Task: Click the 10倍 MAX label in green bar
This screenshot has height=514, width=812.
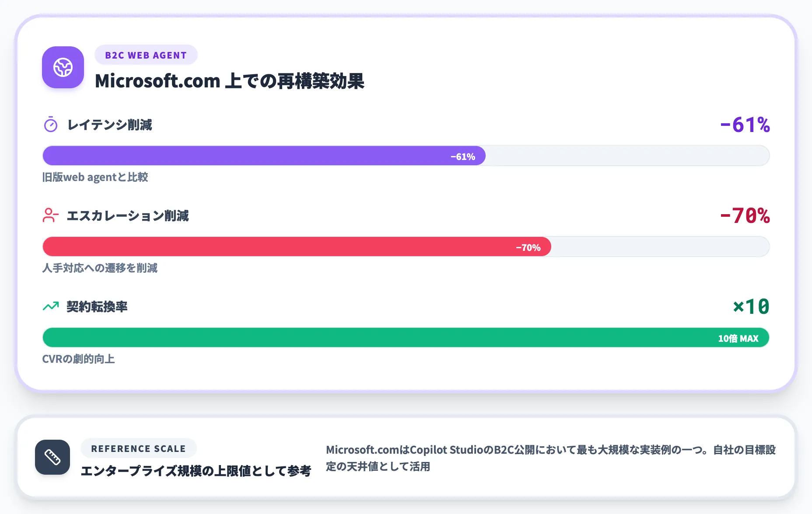Action: (738, 338)
